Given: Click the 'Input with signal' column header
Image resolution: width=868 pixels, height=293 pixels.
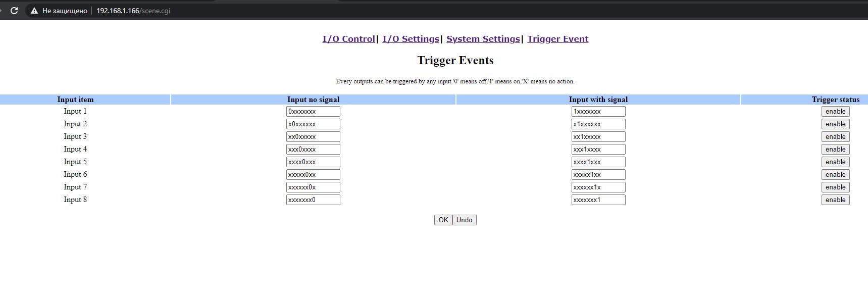Looking at the screenshot, I should (598, 100).
